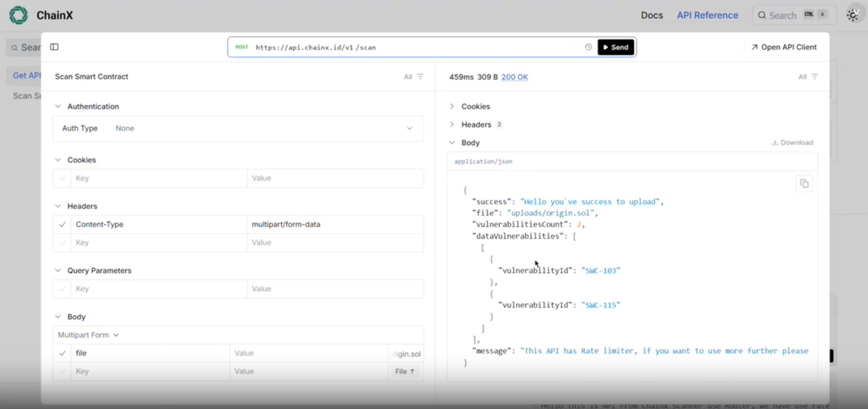Click the Download response button
The width and height of the screenshot is (868, 409).
(x=792, y=142)
